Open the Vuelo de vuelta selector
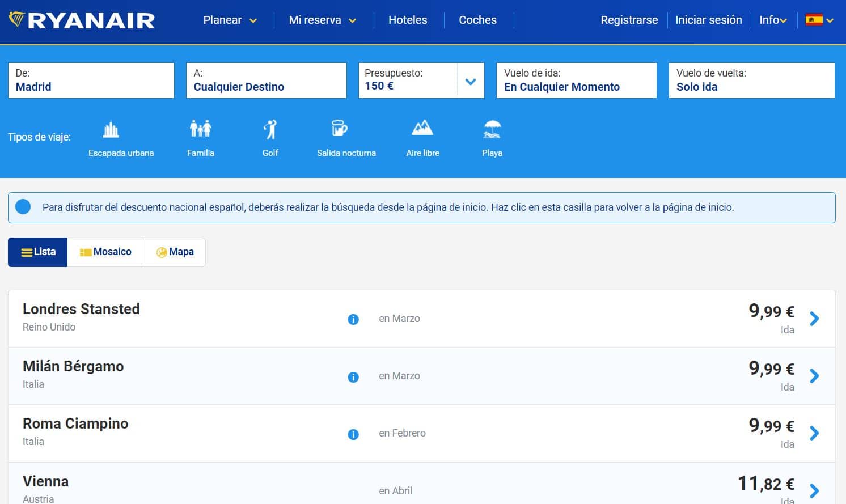Image resolution: width=846 pixels, height=504 pixels. tap(752, 81)
